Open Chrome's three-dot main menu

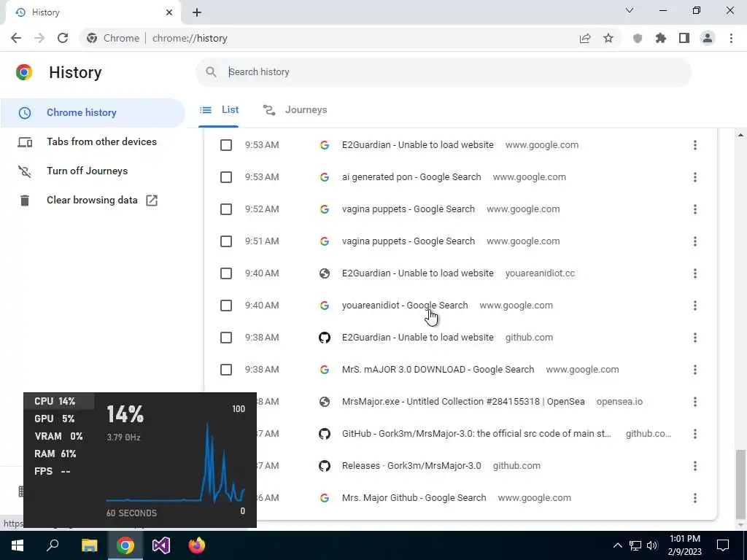(x=731, y=38)
